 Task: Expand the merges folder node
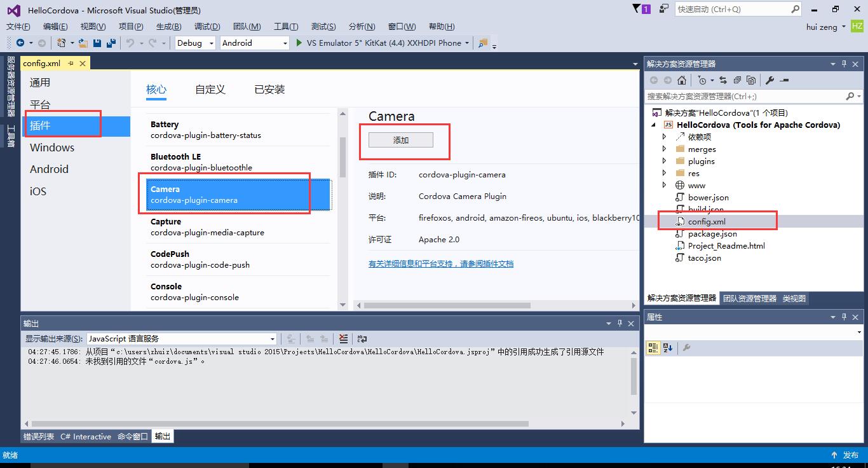pyautogui.click(x=664, y=149)
